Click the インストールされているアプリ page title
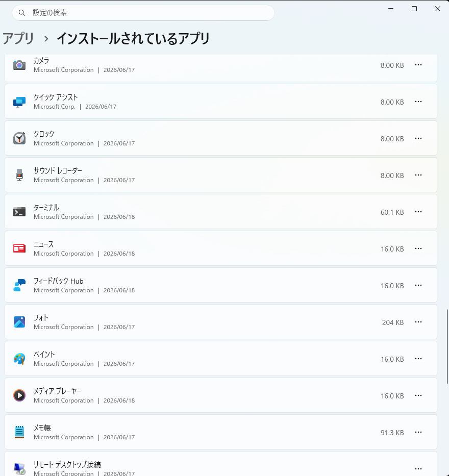The image size is (449, 476). point(133,39)
